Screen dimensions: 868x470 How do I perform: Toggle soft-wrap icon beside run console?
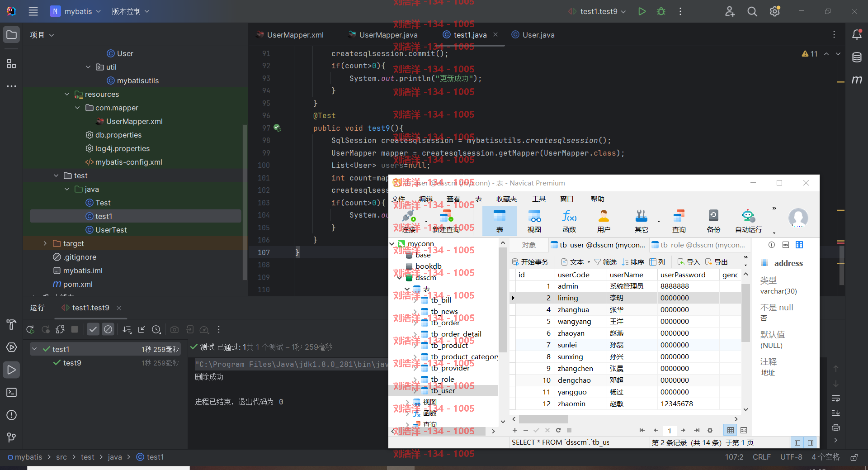pos(836,399)
